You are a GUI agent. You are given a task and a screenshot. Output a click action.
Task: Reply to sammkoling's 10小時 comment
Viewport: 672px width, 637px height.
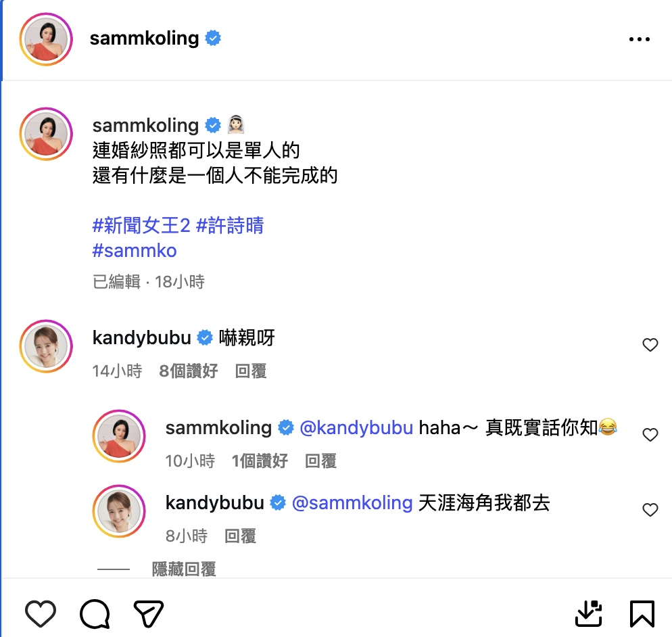click(x=320, y=461)
